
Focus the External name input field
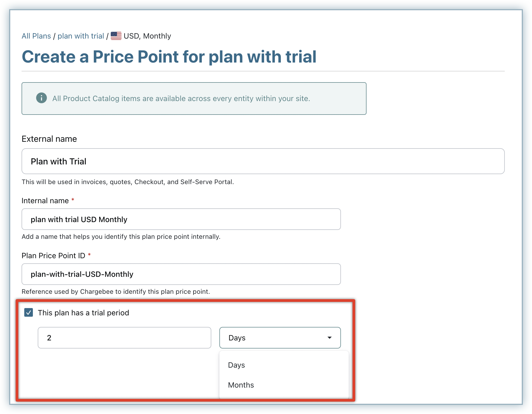[263, 161]
